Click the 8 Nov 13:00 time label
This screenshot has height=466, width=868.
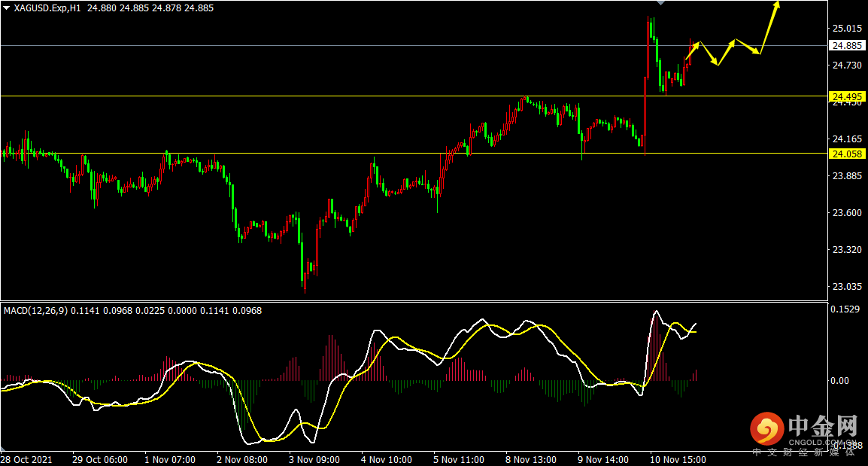pos(531,460)
